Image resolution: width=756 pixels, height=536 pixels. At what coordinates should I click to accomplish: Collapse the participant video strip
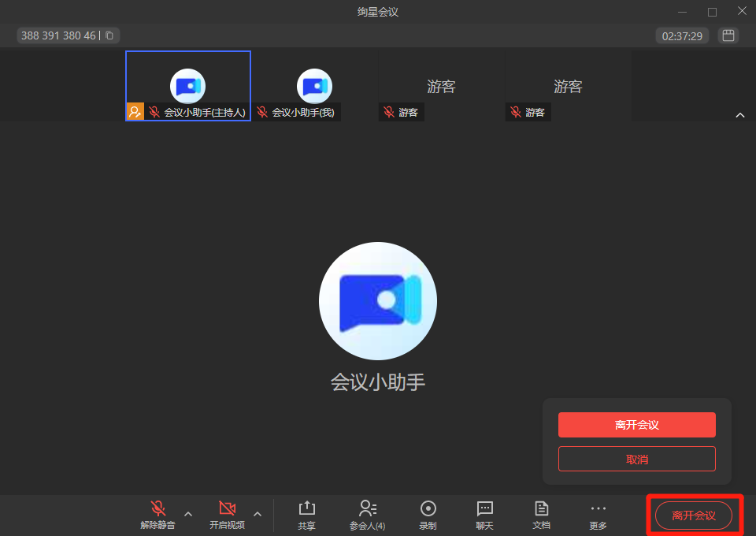point(740,115)
